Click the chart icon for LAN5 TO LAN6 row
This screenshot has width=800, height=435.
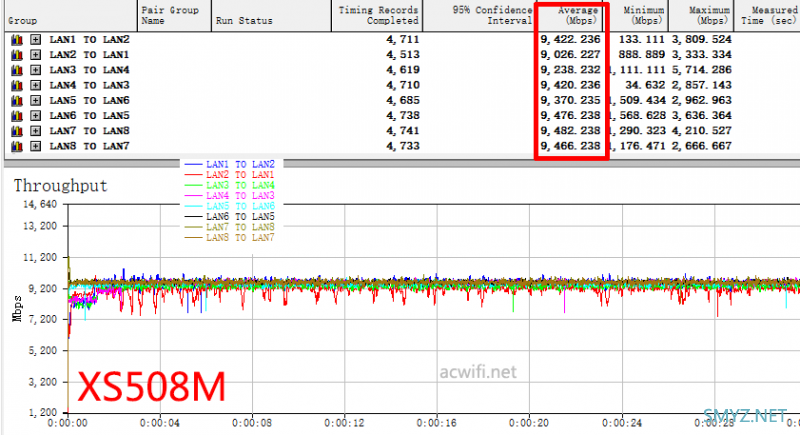17,101
